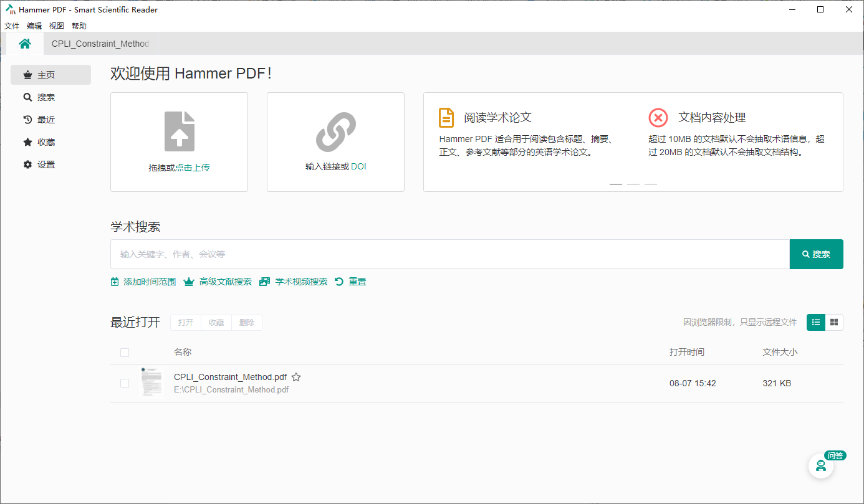Image resolution: width=864 pixels, height=504 pixels.
Task: Open the 视图 menu
Action: click(x=57, y=26)
